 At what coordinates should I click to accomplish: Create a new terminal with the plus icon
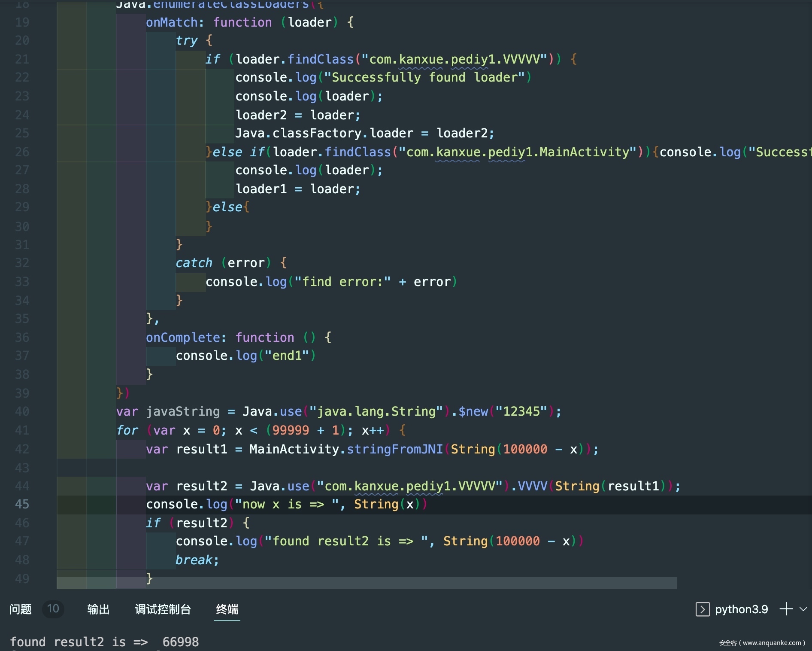tap(786, 609)
